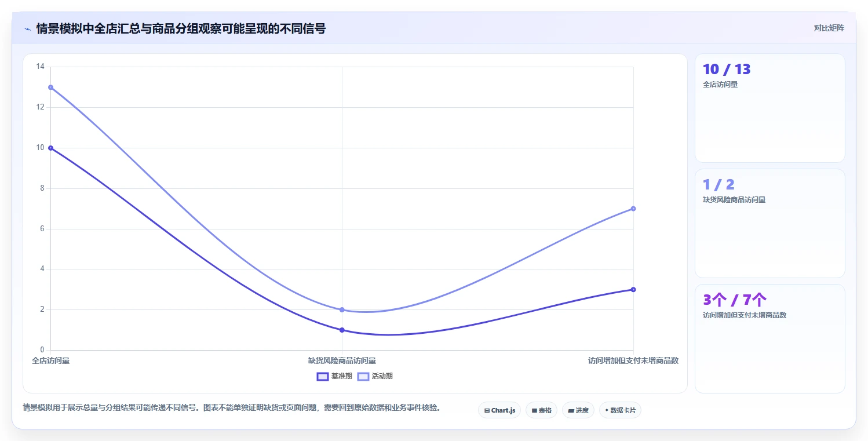
Task: Click the 数据卡片 chip in the footer
Action: [620, 410]
